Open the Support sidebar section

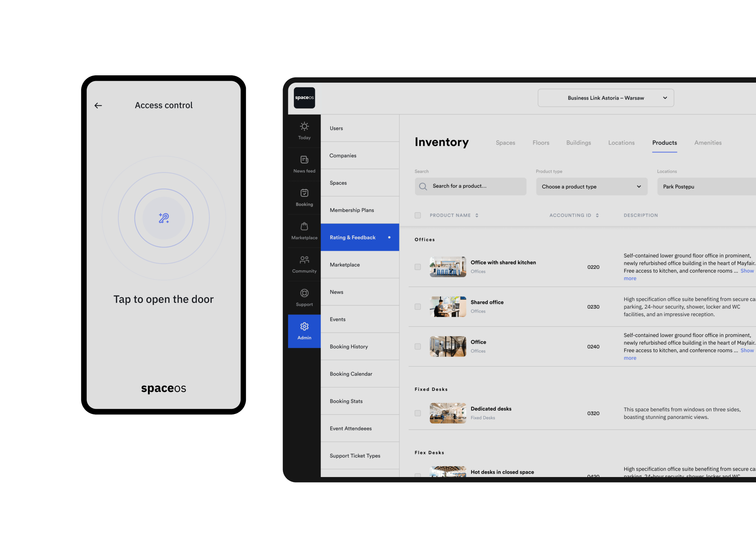(304, 298)
